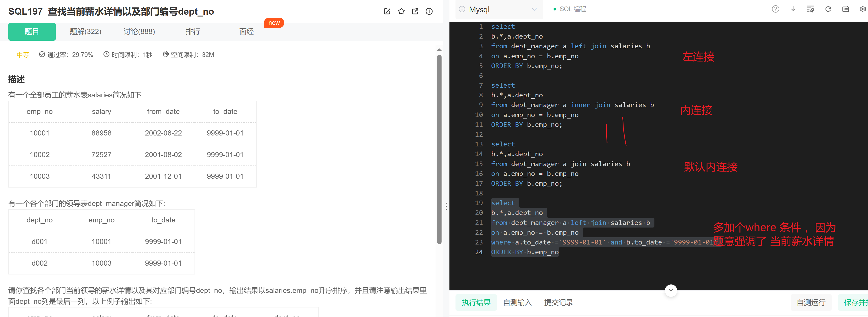The height and width of the screenshot is (317, 868).
Task: Place cursor on line 5 ORDER BY code
Action: click(526, 66)
